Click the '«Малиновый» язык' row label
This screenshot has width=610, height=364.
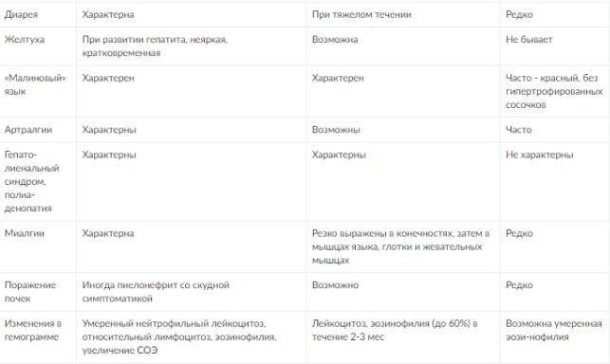coord(35,84)
